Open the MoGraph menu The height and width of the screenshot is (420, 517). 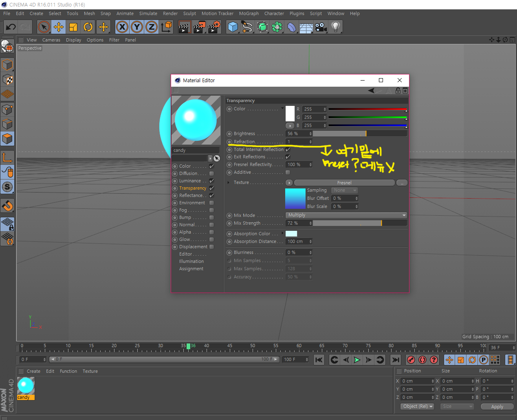249,13
